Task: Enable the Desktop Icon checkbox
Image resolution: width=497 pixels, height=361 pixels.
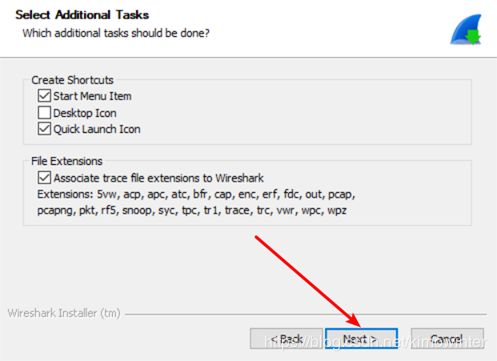Action: tap(44, 113)
